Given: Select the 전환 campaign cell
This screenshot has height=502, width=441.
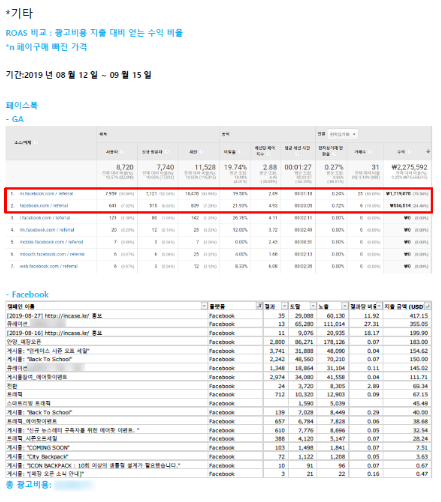Looking at the screenshot, I should click(107, 386).
